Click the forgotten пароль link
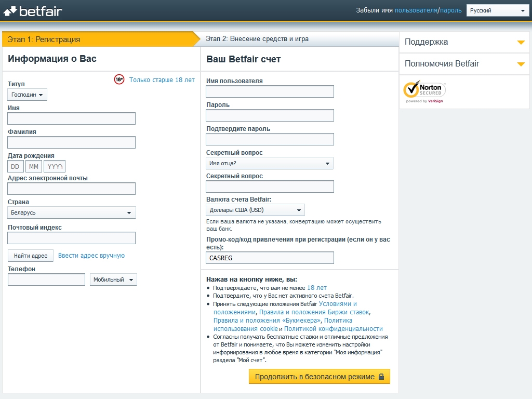Screen dimensions: 532x399 (x=450, y=10)
